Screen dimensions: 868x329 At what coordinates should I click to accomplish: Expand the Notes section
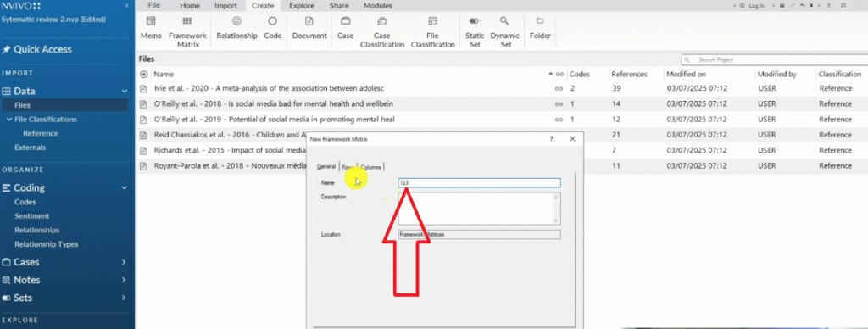[x=124, y=280]
